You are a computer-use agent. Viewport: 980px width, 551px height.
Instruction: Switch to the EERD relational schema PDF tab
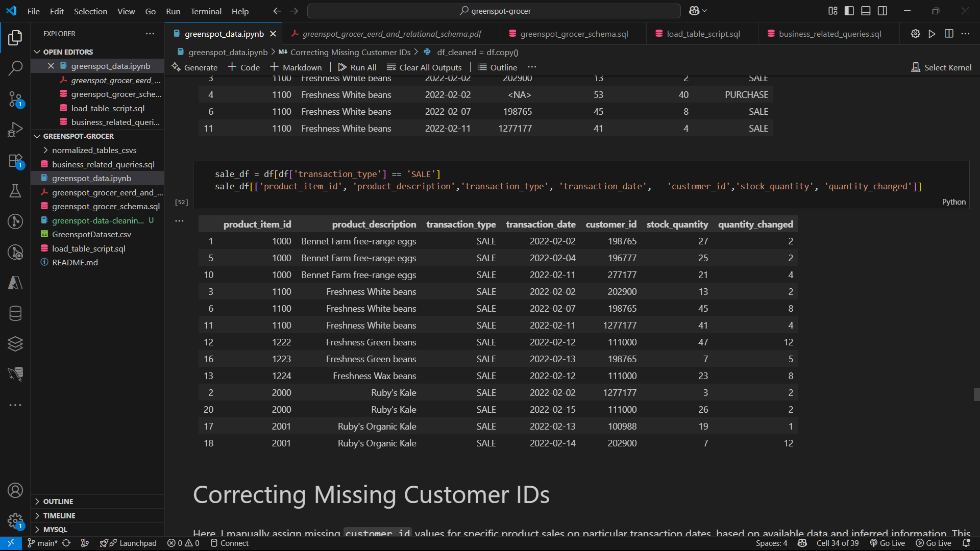pyautogui.click(x=391, y=34)
